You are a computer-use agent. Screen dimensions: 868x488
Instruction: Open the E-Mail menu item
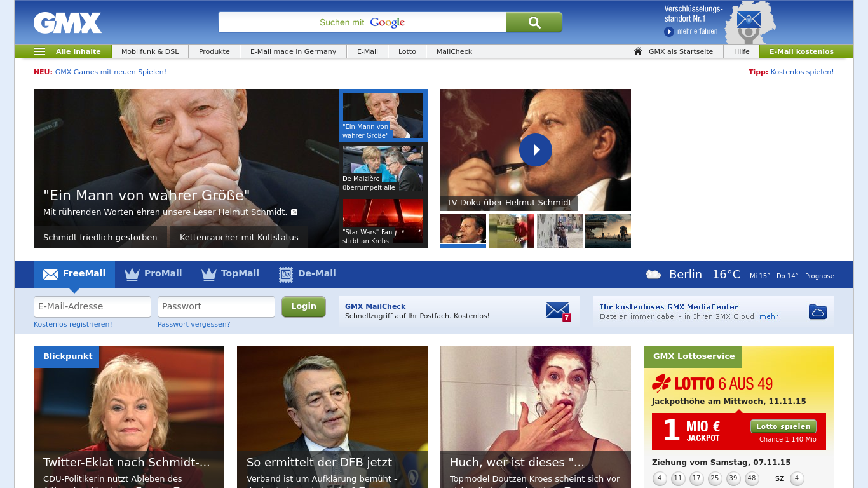tap(367, 51)
